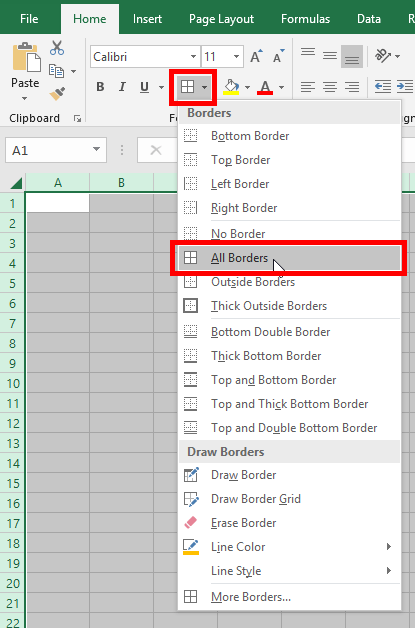The width and height of the screenshot is (415, 628).
Task: Click the Cut scissors icon
Action: tap(57, 48)
